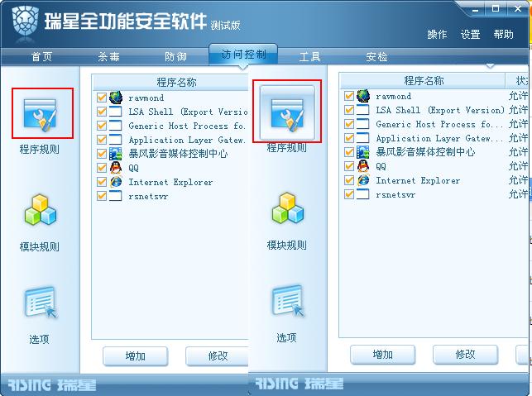Viewport: 532px width, 396px height.
Task: Switch to the 首页 tab
Action: pyautogui.click(x=42, y=56)
